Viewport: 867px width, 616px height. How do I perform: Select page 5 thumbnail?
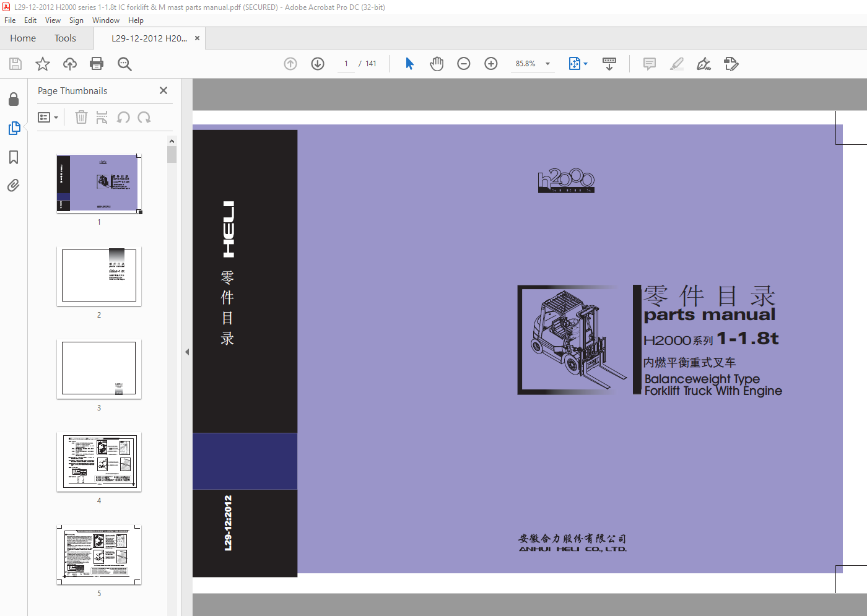[x=99, y=555]
